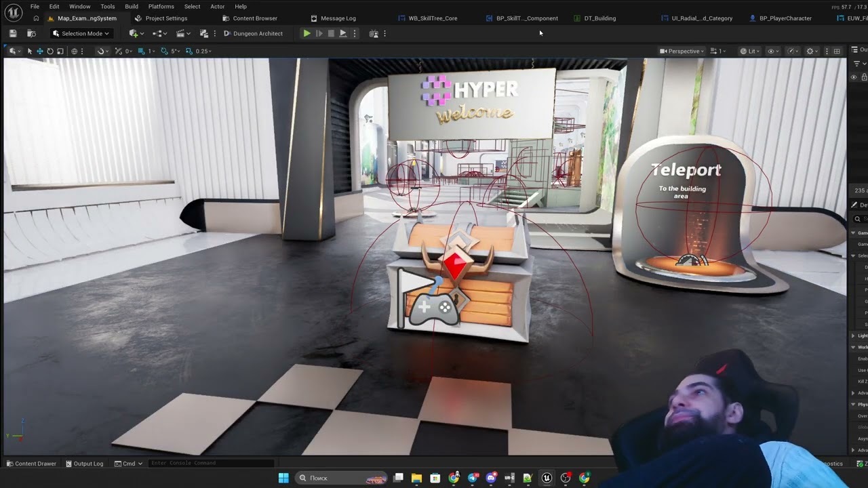Open the Cmd console type dropdown
This screenshot has width=868, height=488.
pos(129,464)
